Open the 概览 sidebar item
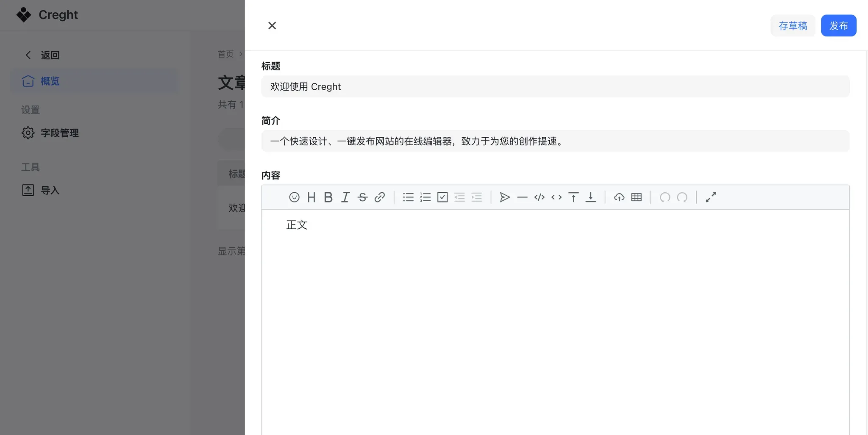Image resolution: width=868 pixels, height=435 pixels. coord(94,81)
